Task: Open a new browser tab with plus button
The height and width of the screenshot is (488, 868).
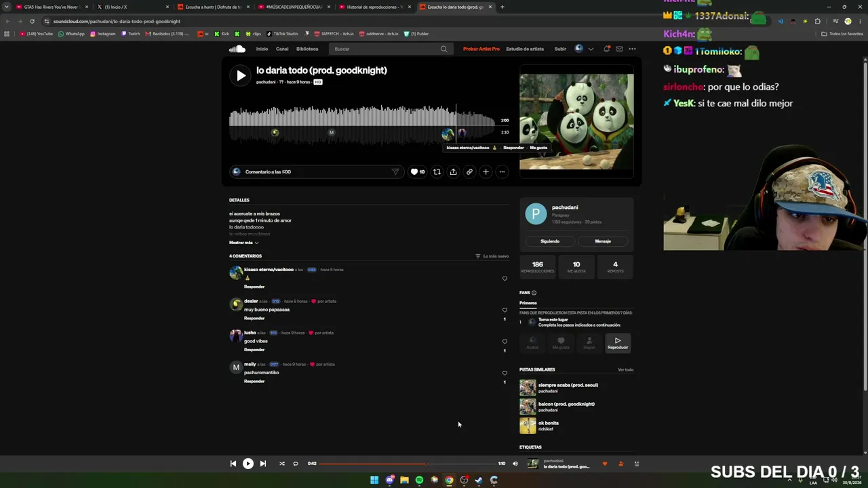Action: coord(502,7)
